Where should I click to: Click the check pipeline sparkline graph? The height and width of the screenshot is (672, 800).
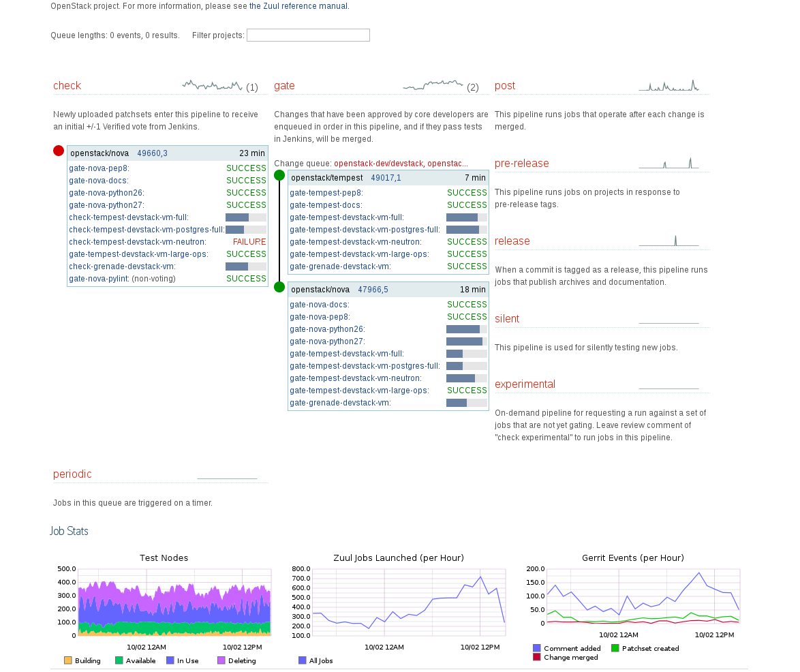pos(212,85)
